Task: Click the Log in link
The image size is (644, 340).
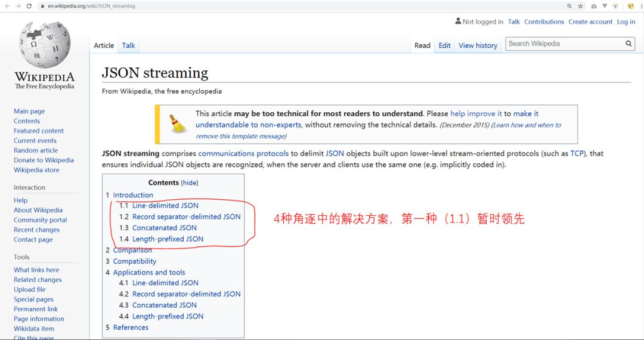Action: pyautogui.click(x=626, y=21)
